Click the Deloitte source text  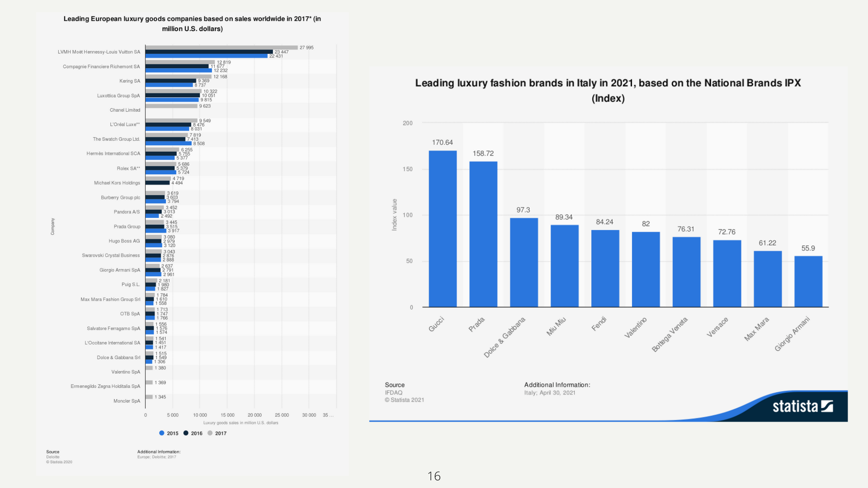point(52,457)
